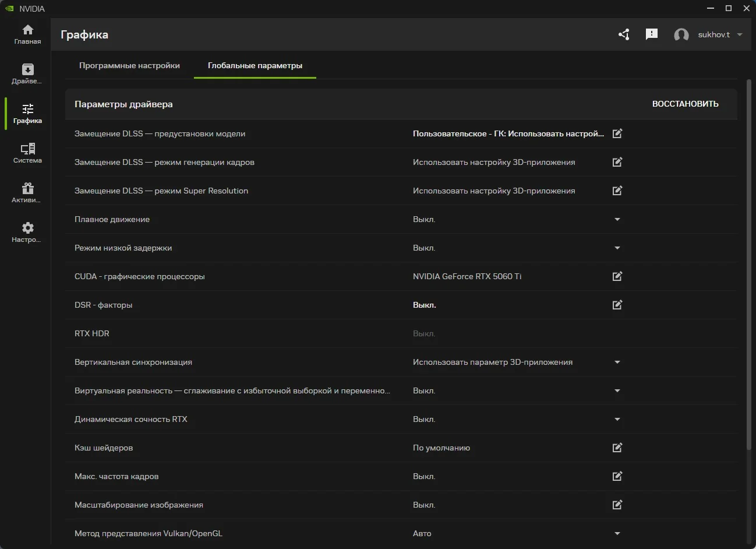
Task: Click the Кэш шейдеров label
Action: coord(104,448)
